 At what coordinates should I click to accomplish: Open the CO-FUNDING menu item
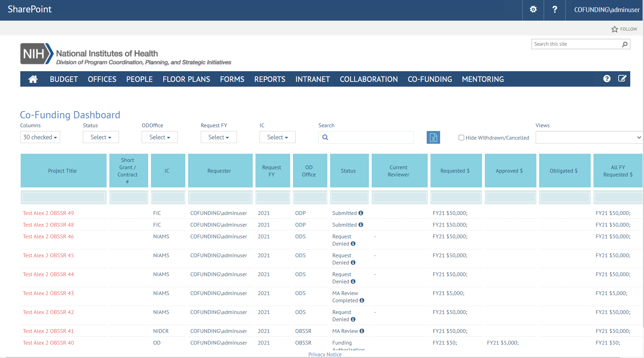(x=429, y=79)
